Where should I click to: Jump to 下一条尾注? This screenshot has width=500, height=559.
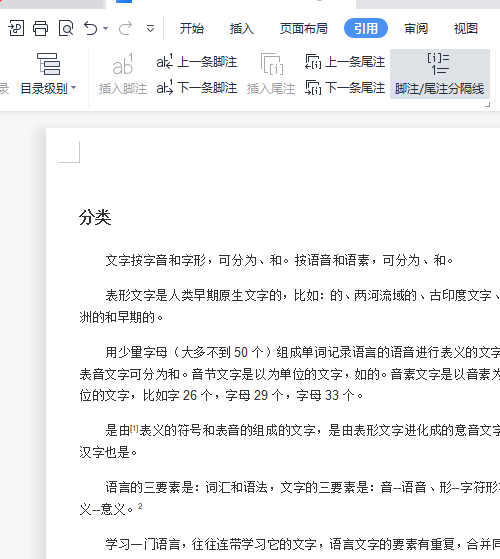tap(345, 88)
